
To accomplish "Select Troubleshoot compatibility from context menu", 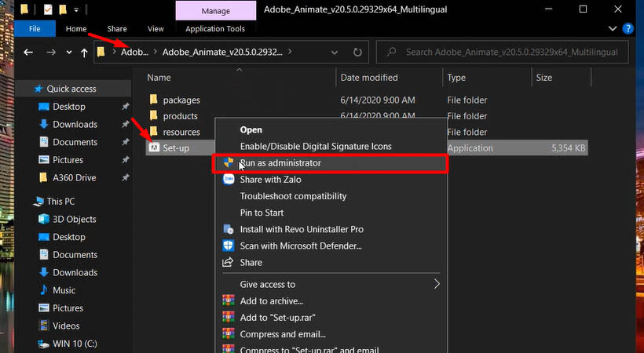I will coord(293,196).
